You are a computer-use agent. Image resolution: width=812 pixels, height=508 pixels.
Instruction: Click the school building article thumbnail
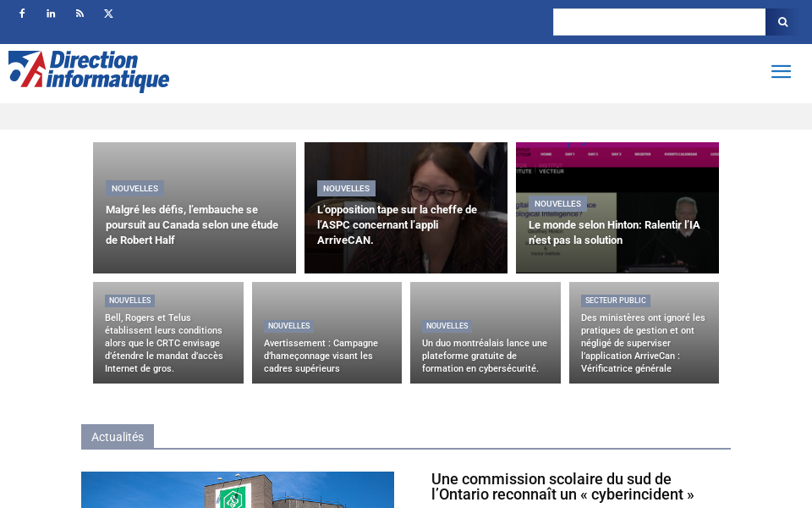pyautogui.click(x=238, y=489)
